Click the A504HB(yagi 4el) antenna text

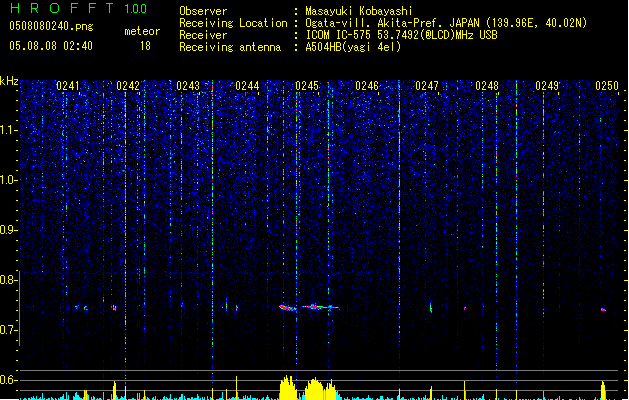353,47
